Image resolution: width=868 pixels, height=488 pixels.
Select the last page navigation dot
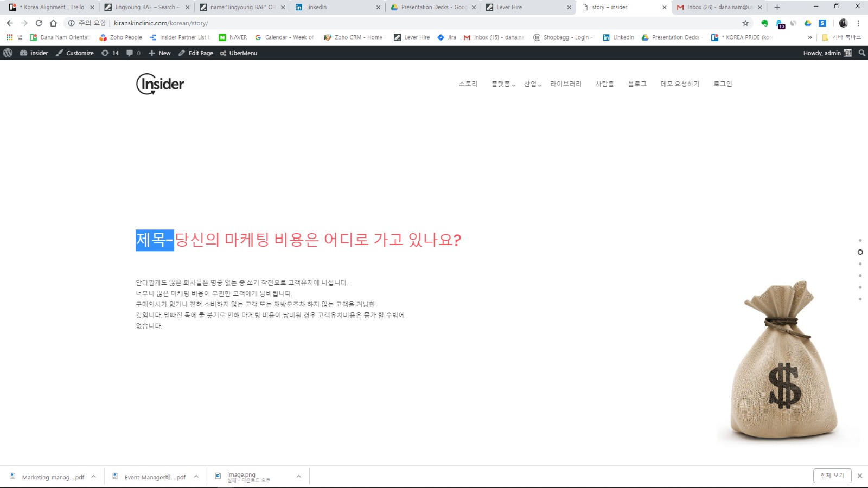pyautogui.click(x=860, y=299)
